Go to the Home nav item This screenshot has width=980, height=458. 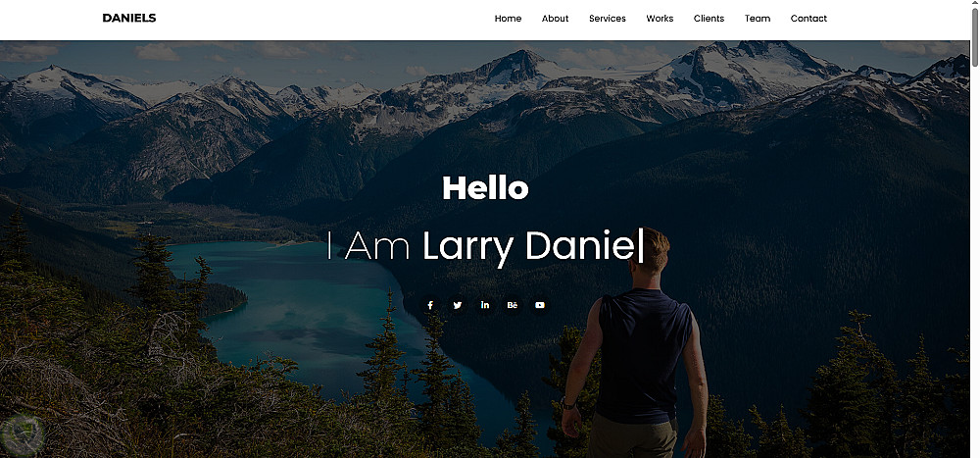(508, 19)
